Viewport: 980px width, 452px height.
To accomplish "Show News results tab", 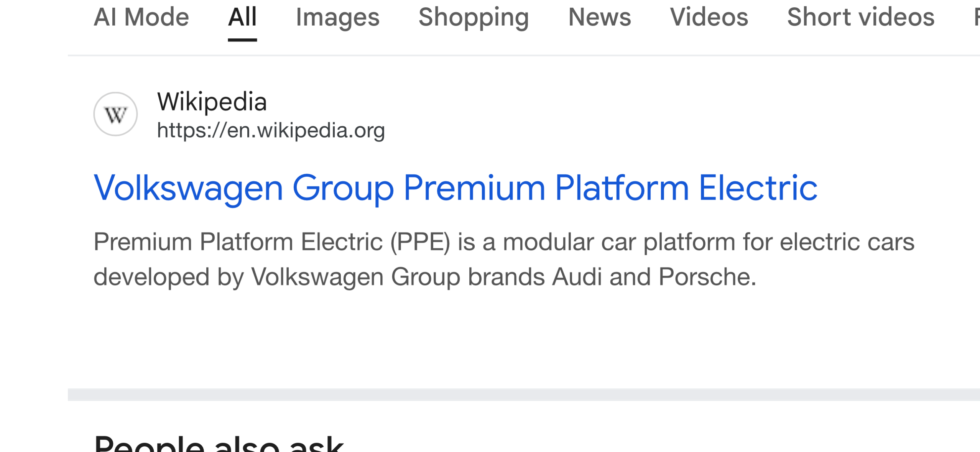I will 599,17.
